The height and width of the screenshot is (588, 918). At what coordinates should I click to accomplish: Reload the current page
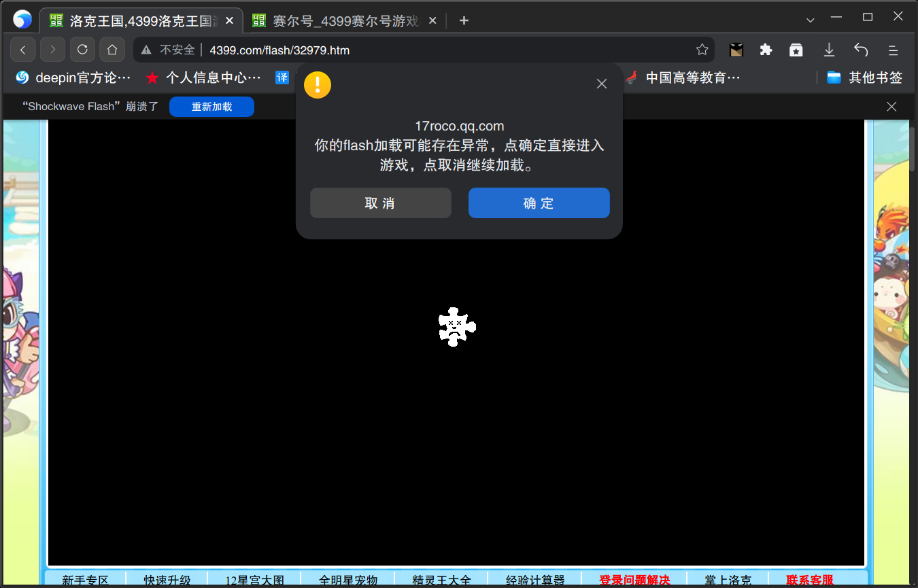click(82, 50)
